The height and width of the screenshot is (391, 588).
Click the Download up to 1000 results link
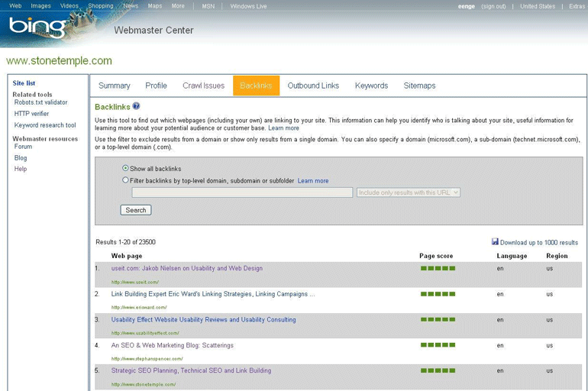[x=539, y=243]
